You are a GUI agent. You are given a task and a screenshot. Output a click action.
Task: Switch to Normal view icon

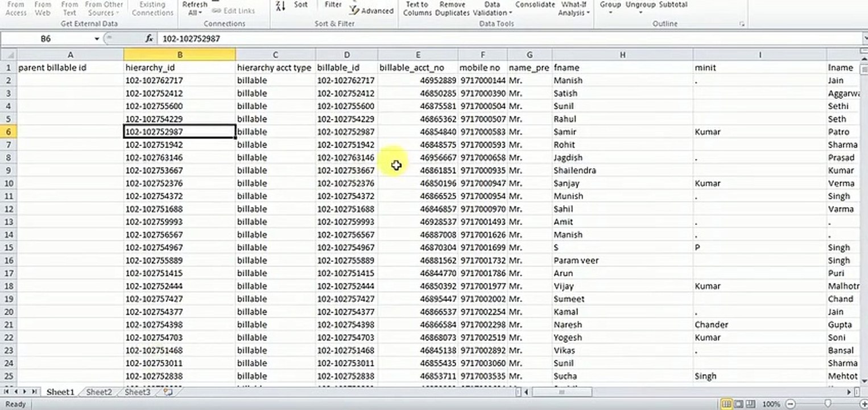pos(726,404)
